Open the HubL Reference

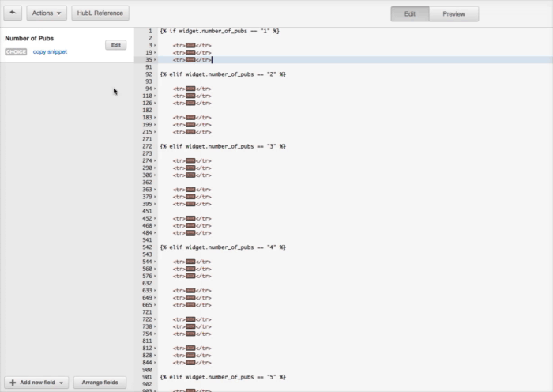(x=100, y=13)
